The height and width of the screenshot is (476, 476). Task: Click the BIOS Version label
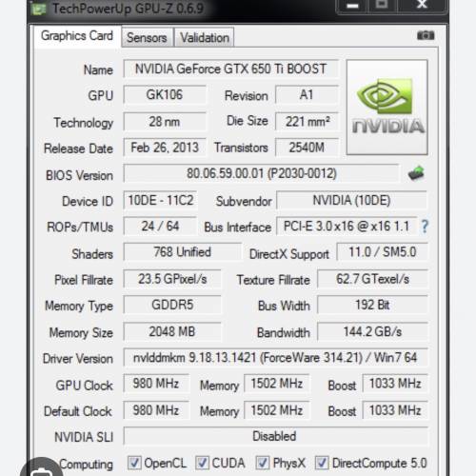pos(79,175)
